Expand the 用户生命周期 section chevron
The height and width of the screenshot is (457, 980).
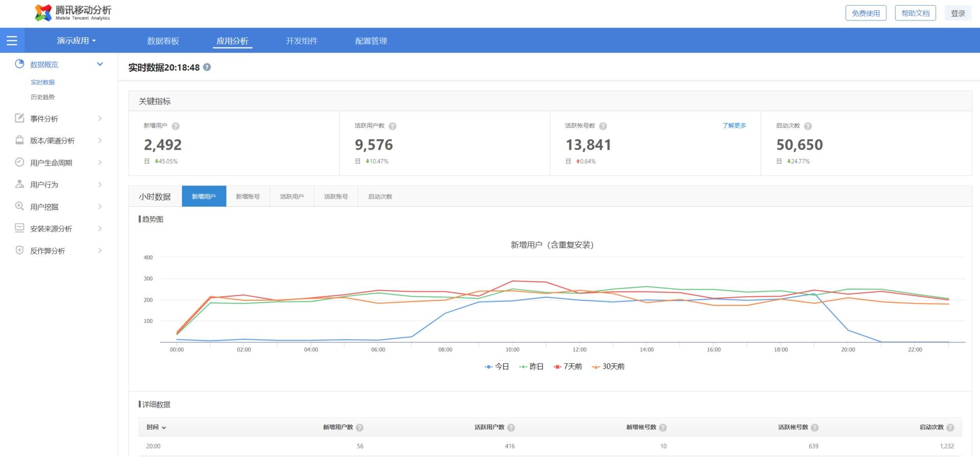point(100,162)
